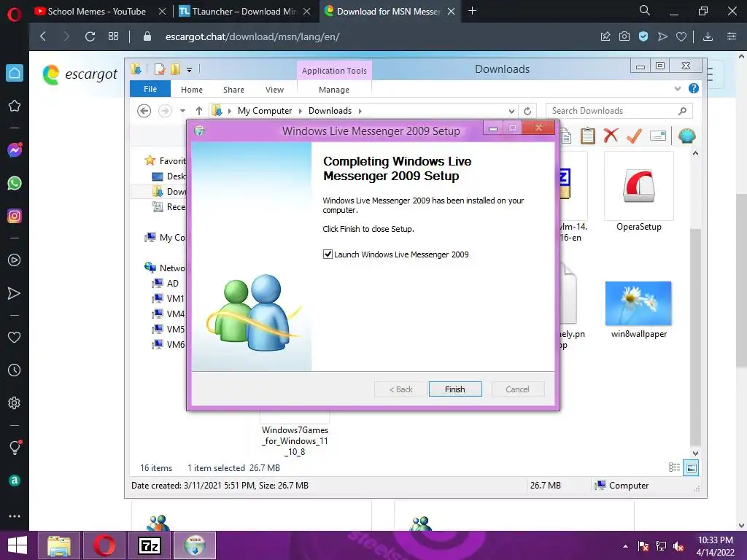Click the properties card toolbar icon

658,136
